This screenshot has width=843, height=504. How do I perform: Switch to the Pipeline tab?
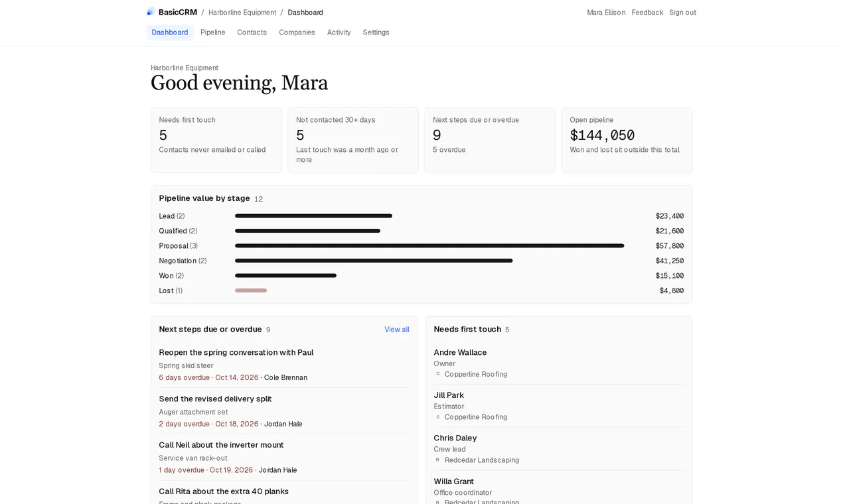213,32
